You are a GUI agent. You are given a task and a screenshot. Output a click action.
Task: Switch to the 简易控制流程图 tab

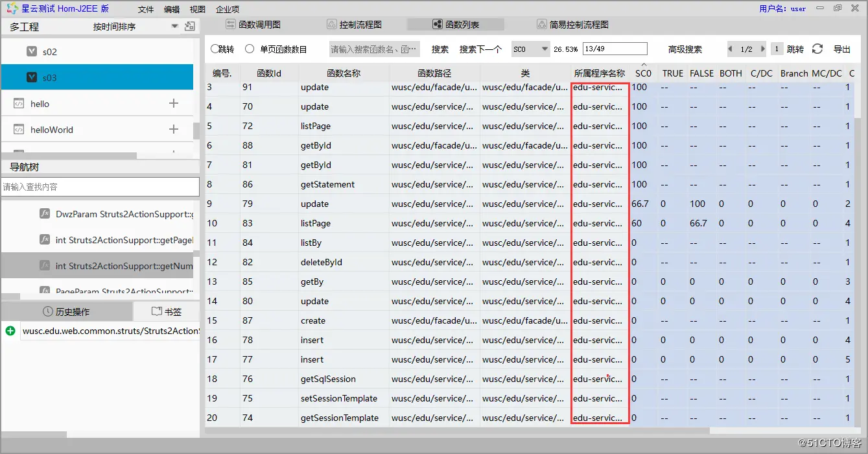[573, 24]
